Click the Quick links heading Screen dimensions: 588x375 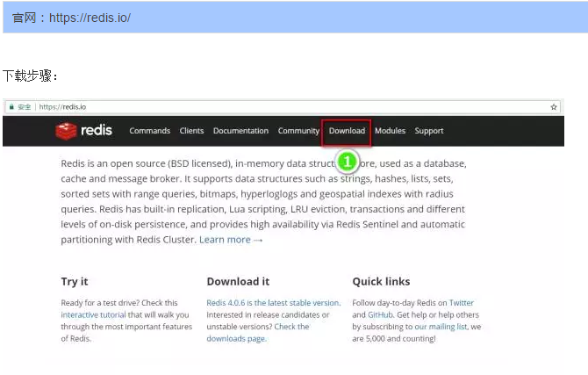(x=381, y=282)
